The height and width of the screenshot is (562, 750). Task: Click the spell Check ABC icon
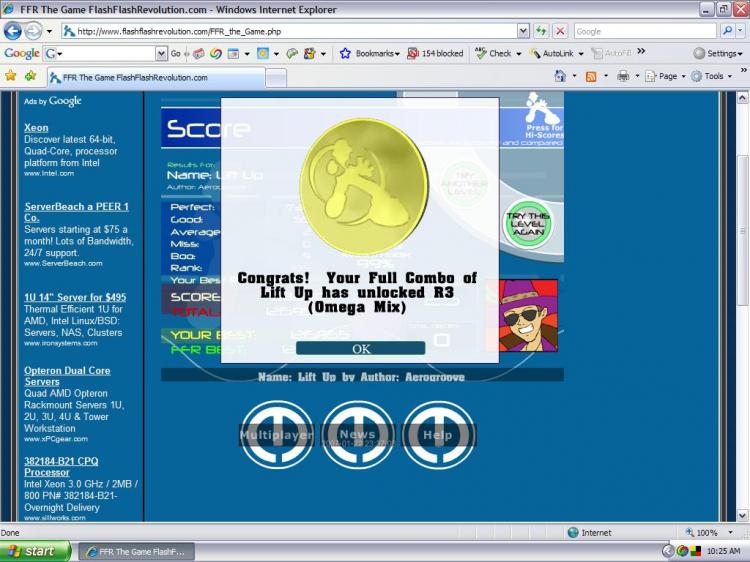(x=481, y=53)
